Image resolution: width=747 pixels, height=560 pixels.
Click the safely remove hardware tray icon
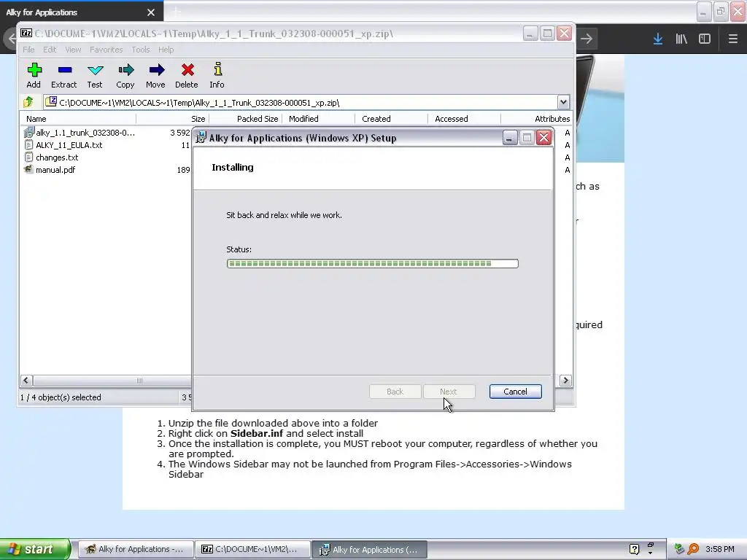(x=679, y=549)
